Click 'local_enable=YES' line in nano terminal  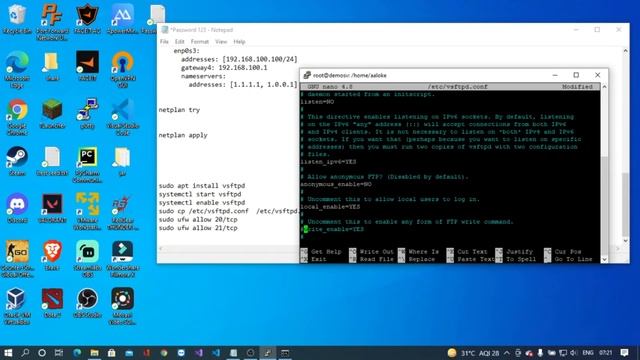[330, 207]
